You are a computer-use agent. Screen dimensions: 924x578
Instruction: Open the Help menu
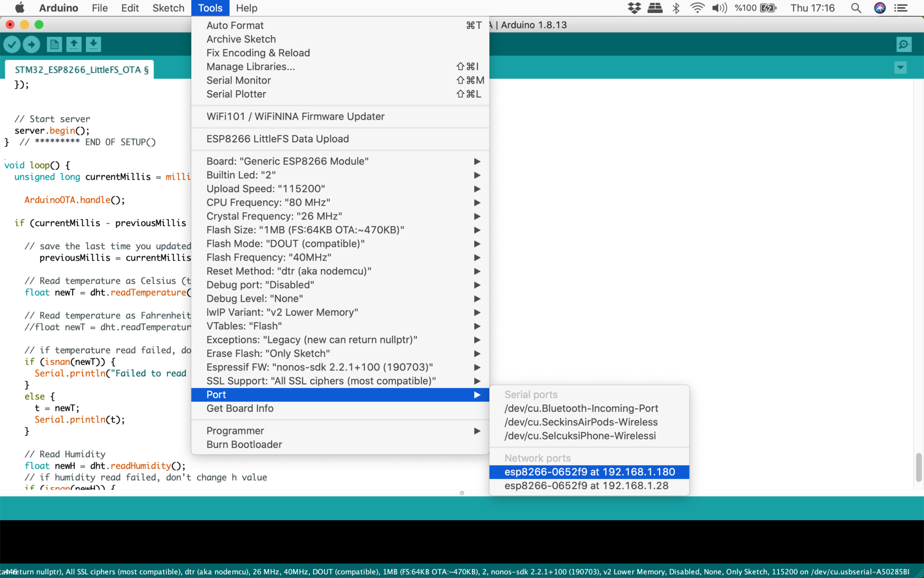pyautogui.click(x=247, y=8)
